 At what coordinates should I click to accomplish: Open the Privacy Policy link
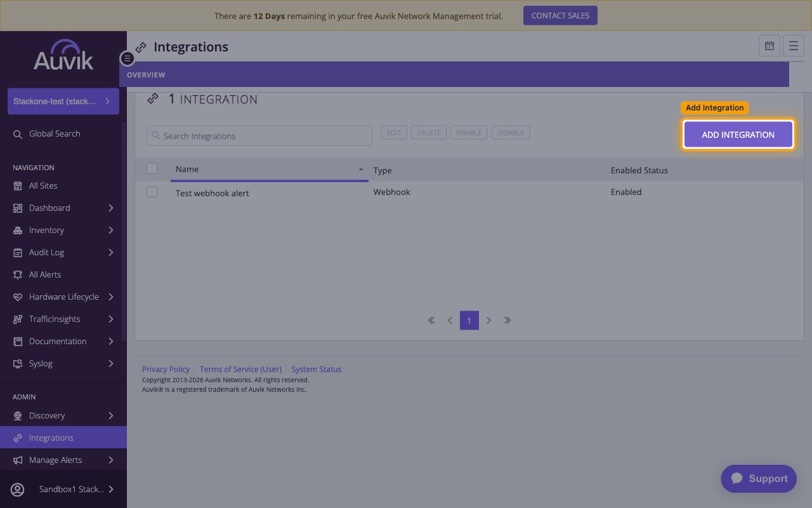(166, 370)
